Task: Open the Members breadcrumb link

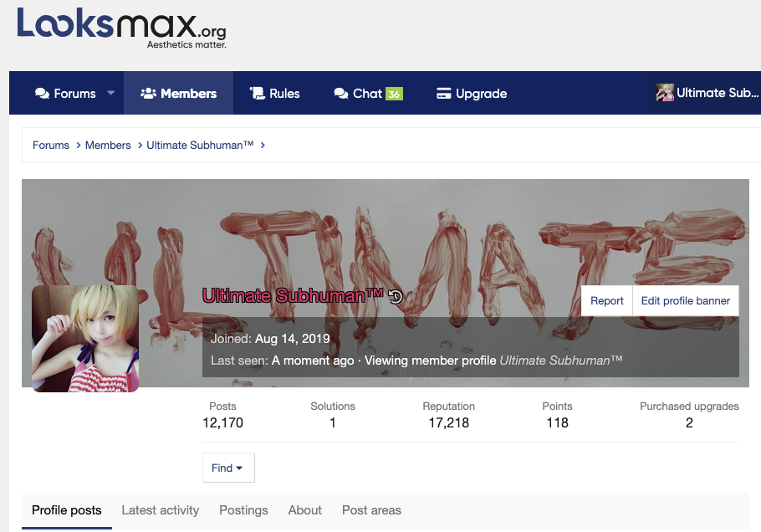Action: pyautogui.click(x=108, y=146)
